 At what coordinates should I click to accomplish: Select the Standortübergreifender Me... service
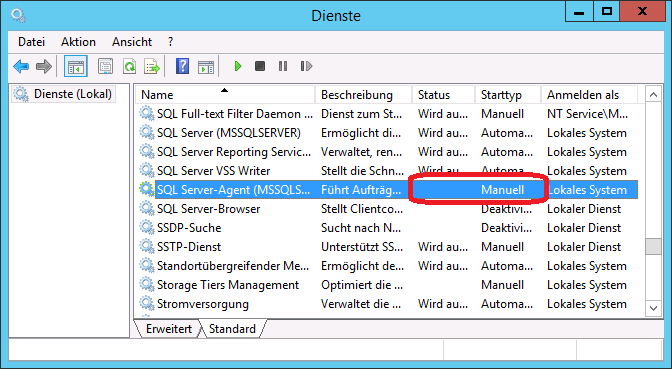(x=233, y=266)
